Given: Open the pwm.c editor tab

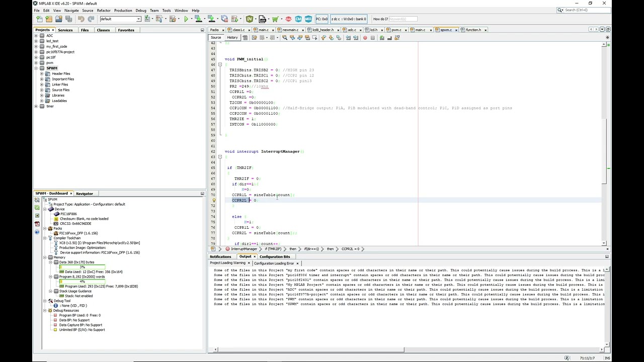Looking at the screenshot, I should 396,30.
